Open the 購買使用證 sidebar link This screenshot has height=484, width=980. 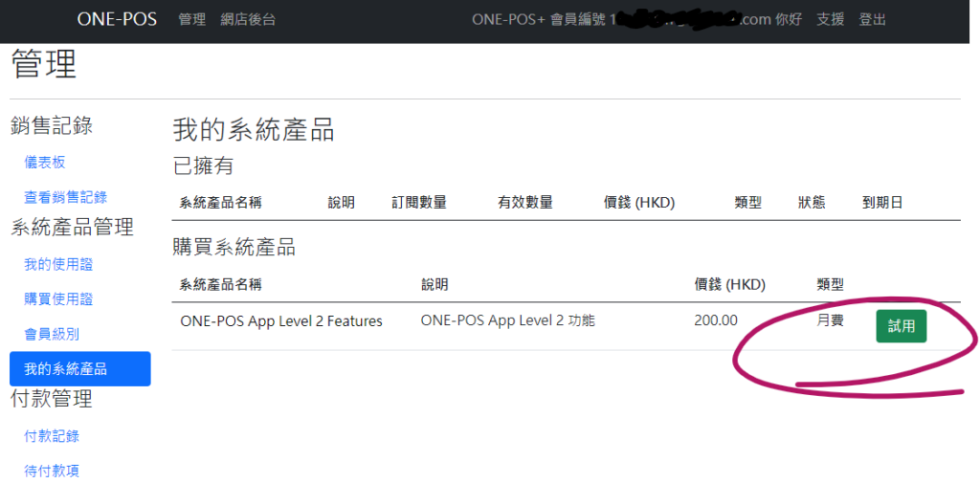coord(58,298)
